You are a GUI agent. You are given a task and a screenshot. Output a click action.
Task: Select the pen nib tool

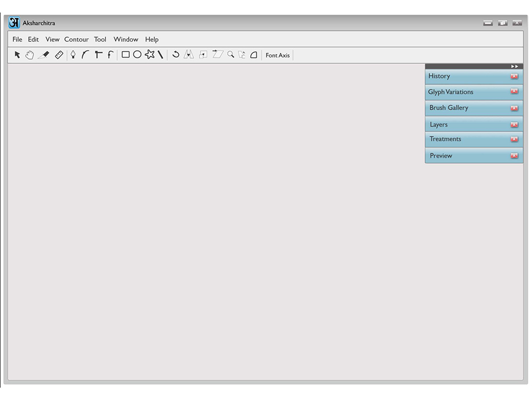pyautogui.click(x=73, y=55)
